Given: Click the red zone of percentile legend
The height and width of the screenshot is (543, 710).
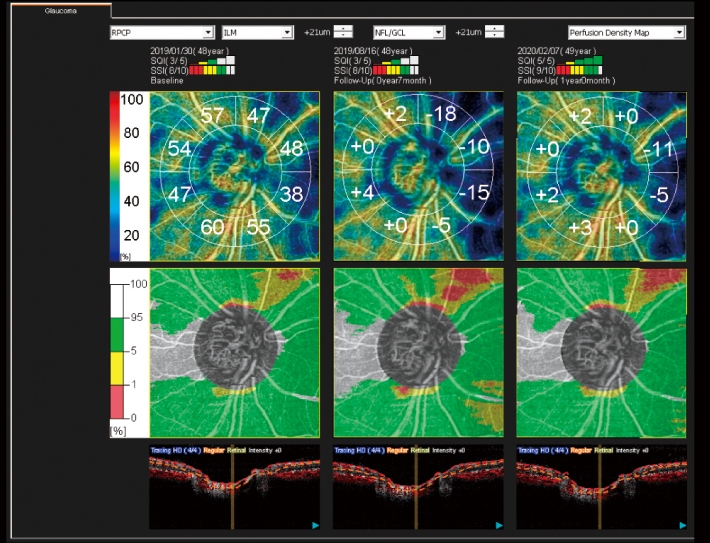Looking at the screenshot, I should click(132, 402).
